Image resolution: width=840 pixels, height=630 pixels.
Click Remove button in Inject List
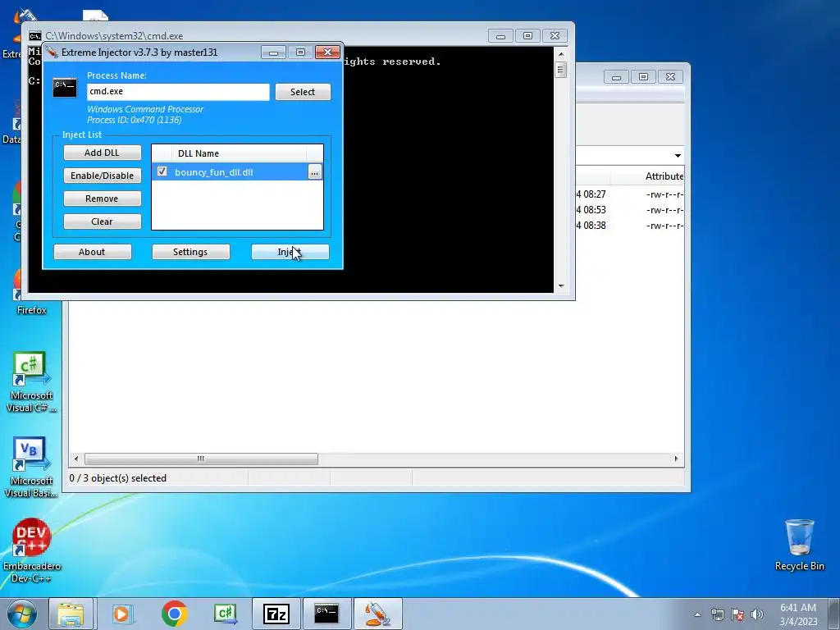pos(103,199)
